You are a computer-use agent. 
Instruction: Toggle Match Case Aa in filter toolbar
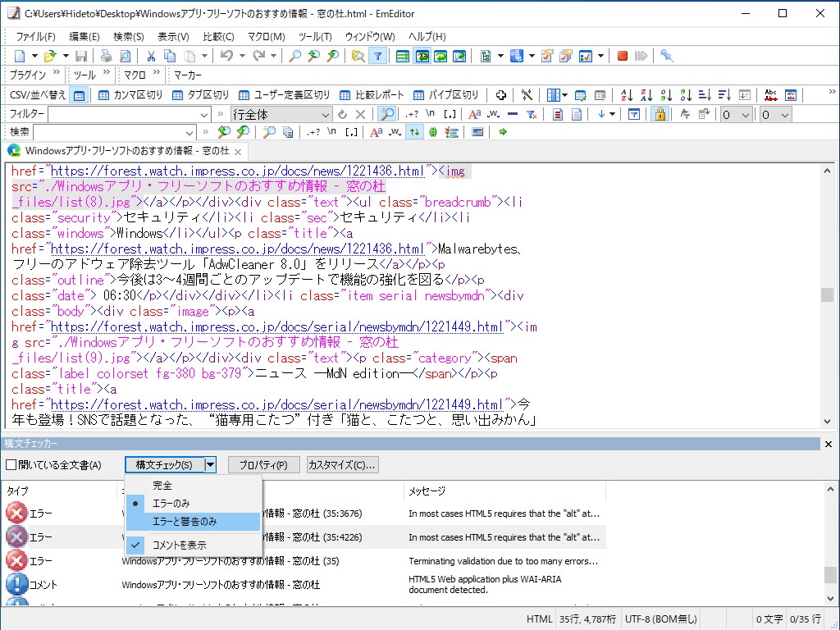pos(475,114)
